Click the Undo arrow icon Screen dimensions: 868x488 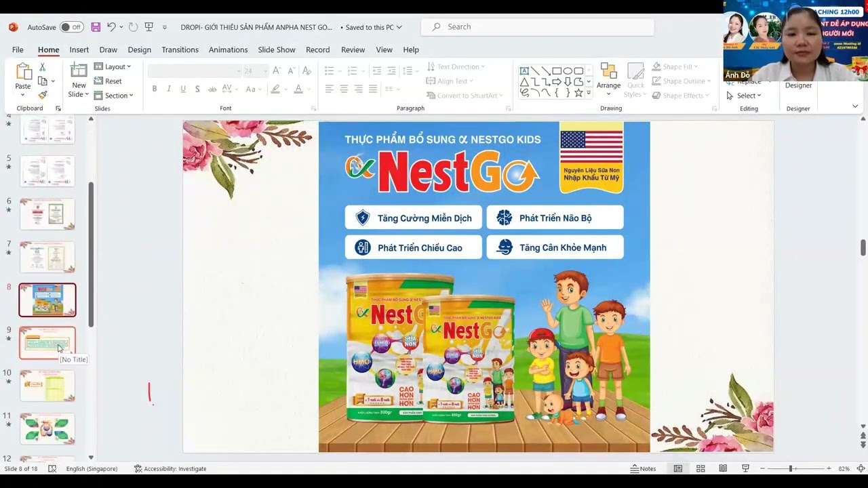pyautogui.click(x=111, y=27)
